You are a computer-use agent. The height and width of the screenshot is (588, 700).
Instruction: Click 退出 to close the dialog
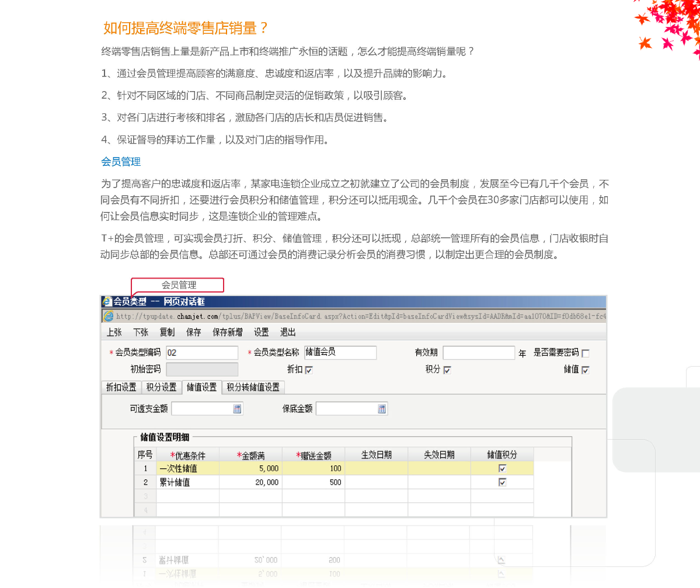tap(288, 332)
